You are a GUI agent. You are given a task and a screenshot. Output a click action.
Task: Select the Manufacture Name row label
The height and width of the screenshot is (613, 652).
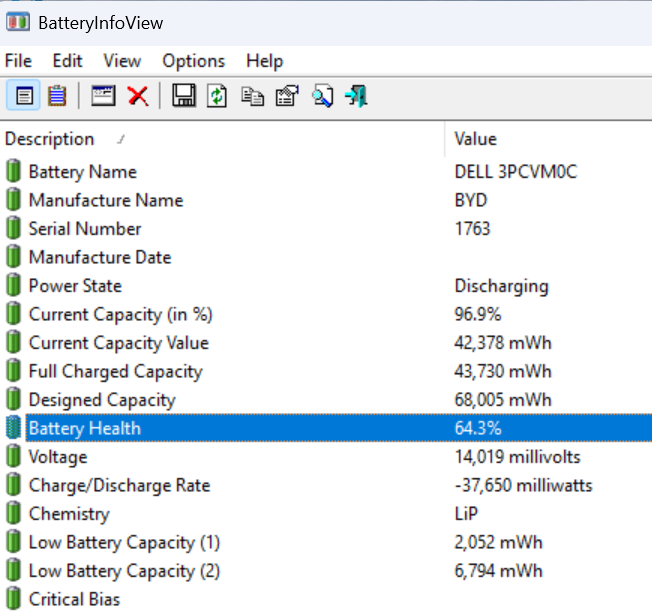[106, 200]
